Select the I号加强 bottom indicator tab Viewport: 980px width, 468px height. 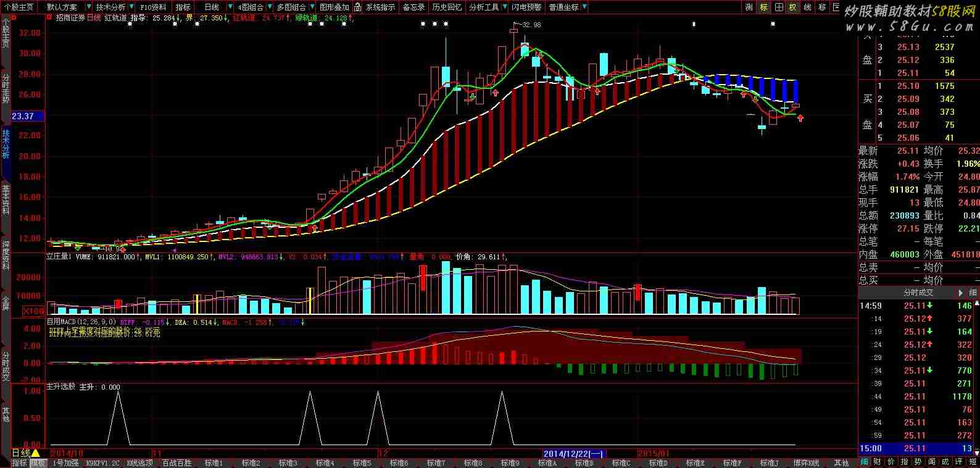click(x=65, y=462)
